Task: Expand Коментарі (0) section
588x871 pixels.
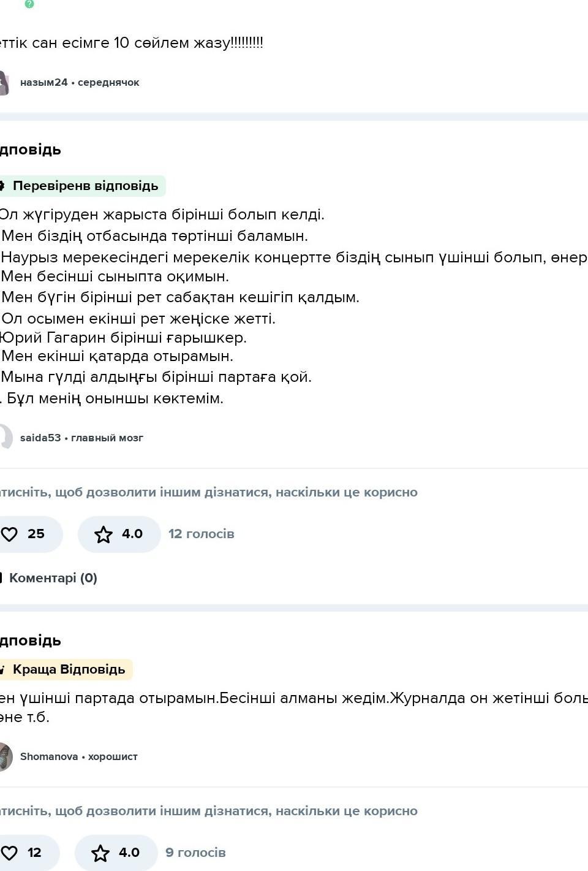Action: coord(53,577)
